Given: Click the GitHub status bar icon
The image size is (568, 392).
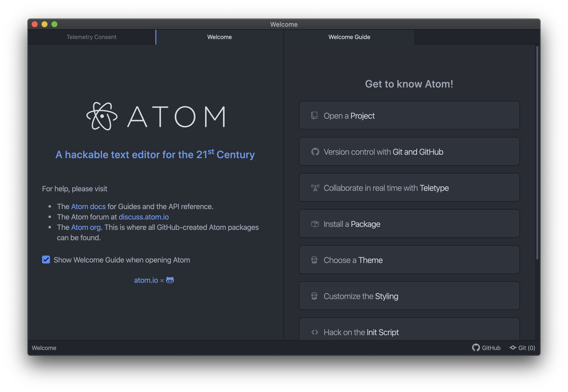Looking at the screenshot, I should click(x=475, y=348).
